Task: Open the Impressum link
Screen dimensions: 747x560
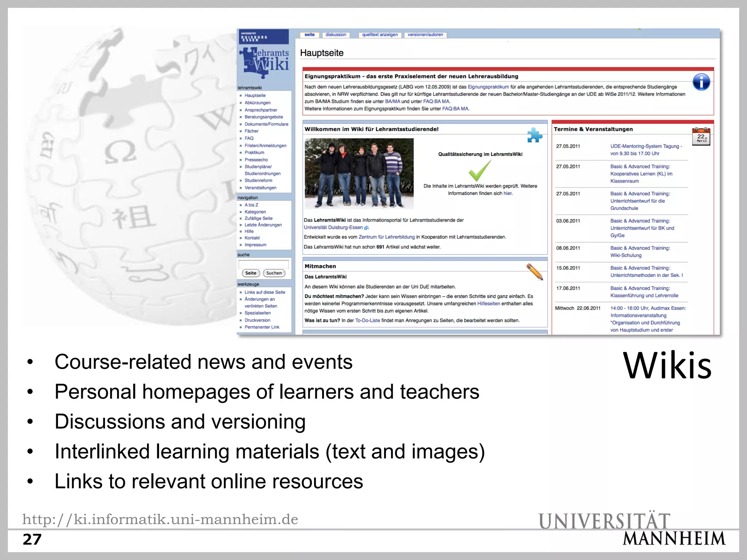Action: pyautogui.click(x=255, y=245)
